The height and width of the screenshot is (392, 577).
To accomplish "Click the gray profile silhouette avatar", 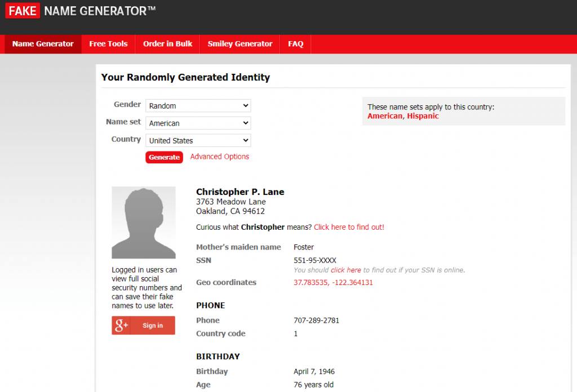I will point(144,222).
